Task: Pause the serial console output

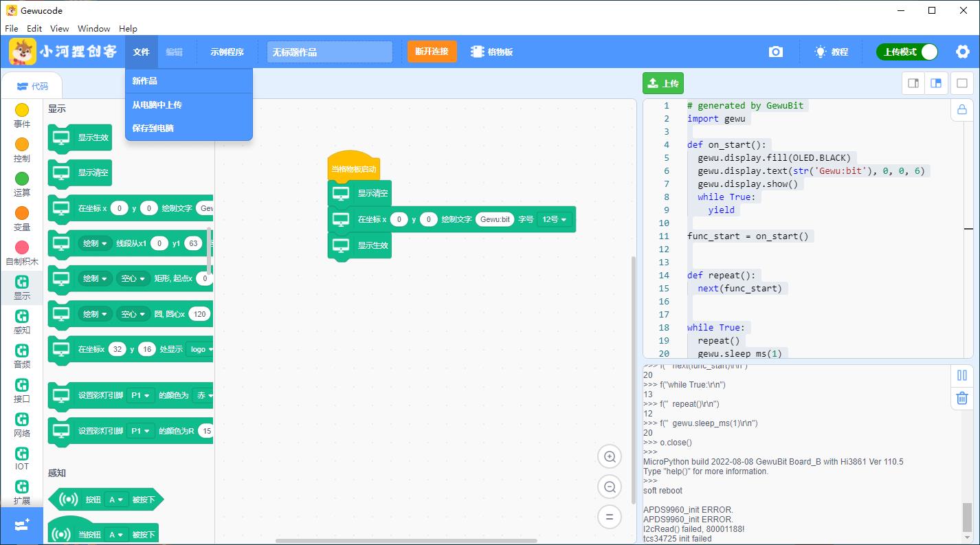Action: [962, 375]
